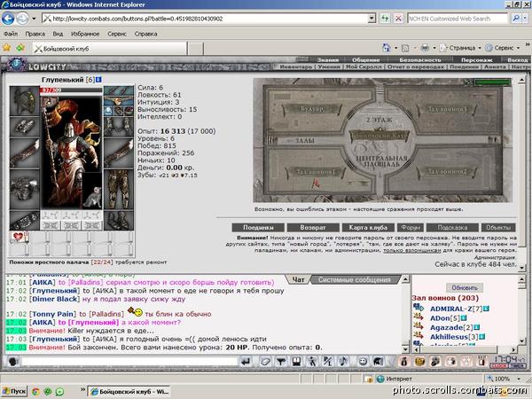The image size is (532, 399).
Task: Click the player list horizontal scrollbar
Action: [465, 349]
